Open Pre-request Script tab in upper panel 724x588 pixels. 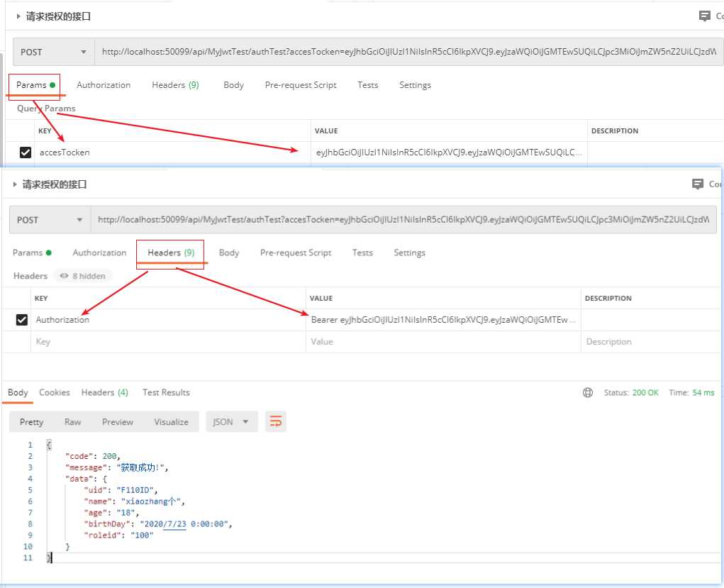(301, 85)
